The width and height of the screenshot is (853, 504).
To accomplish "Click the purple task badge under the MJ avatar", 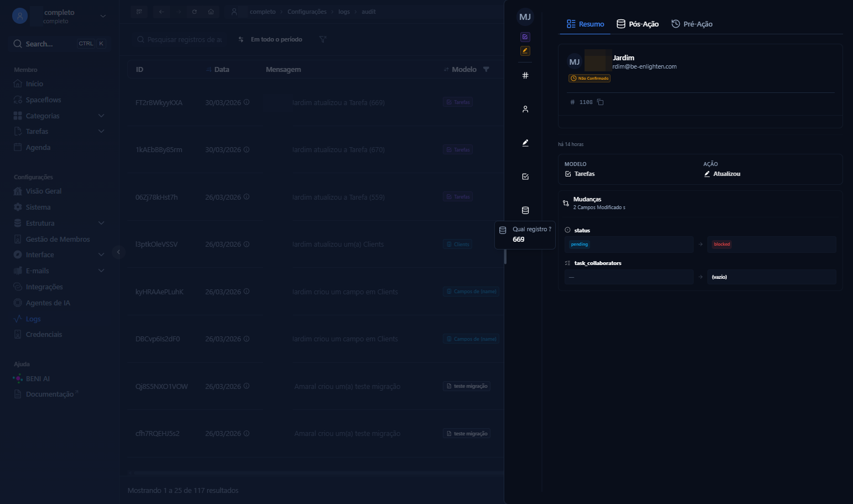I will [525, 37].
